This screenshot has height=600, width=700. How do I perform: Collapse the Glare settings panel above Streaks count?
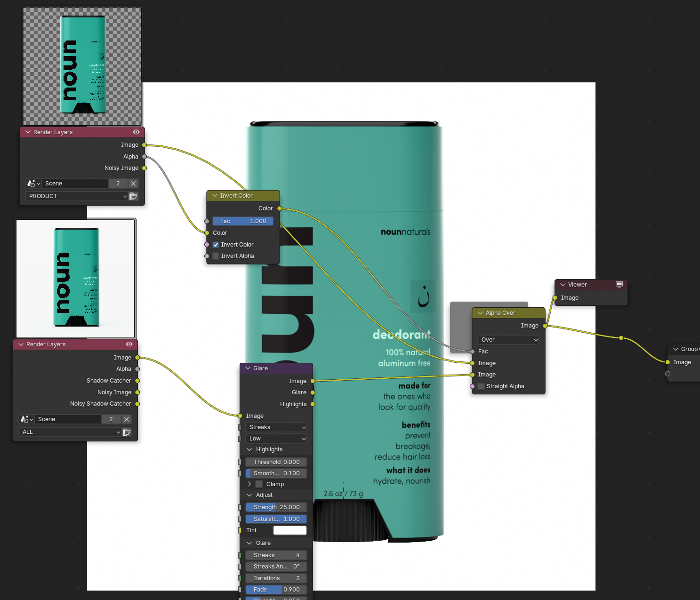click(x=249, y=543)
